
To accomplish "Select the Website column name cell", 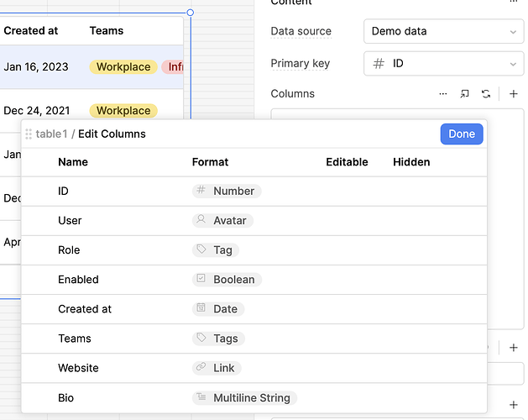I will [78, 368].
